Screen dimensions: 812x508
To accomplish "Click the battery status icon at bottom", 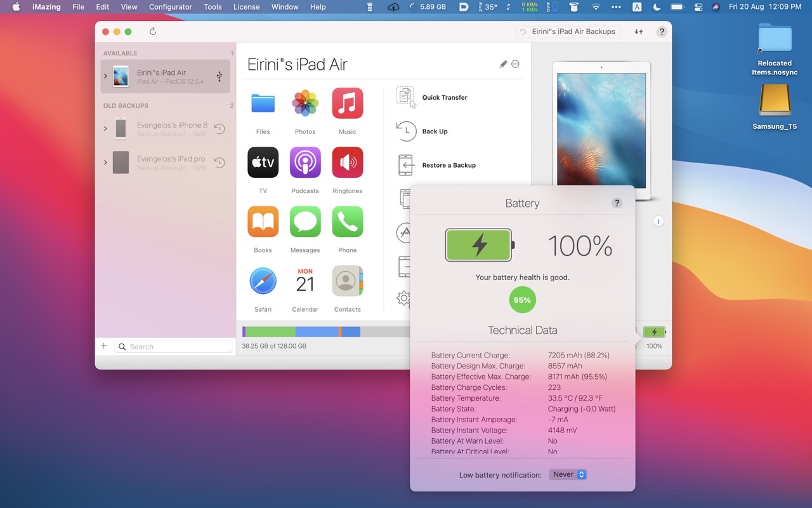I will click(654, 331).
